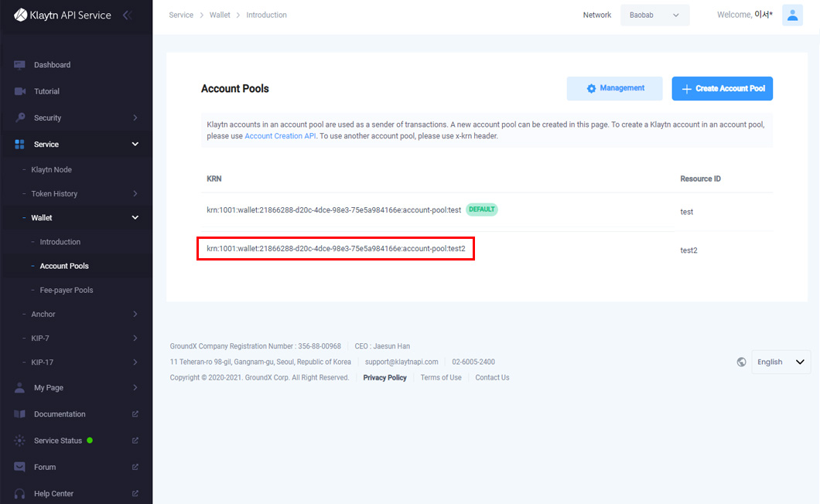The width and height of the screenshot is (820, 504).
Task: Click the green Service Status indicator dot
Action: click(x=90, y=440)
